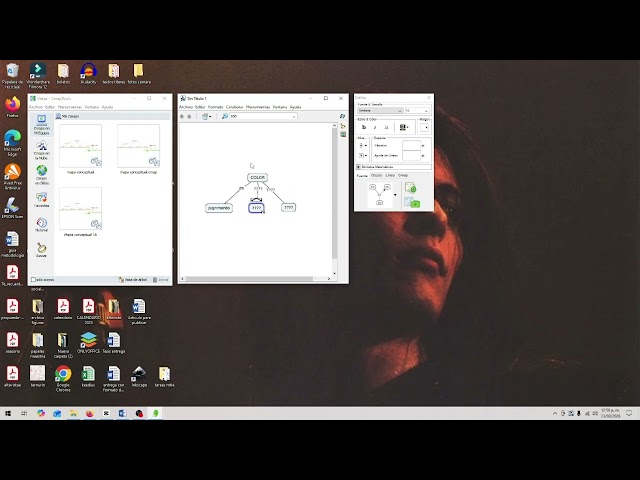Switch to the Cmap tab in Estilos

pyautogui.click(x=403, y=176)
